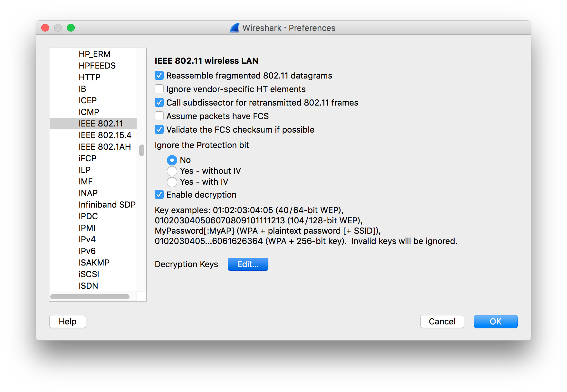Select HPFEEDS protocol entry
Image resolution: width=567 pixels, height=392 pixels.
point(93,66)
